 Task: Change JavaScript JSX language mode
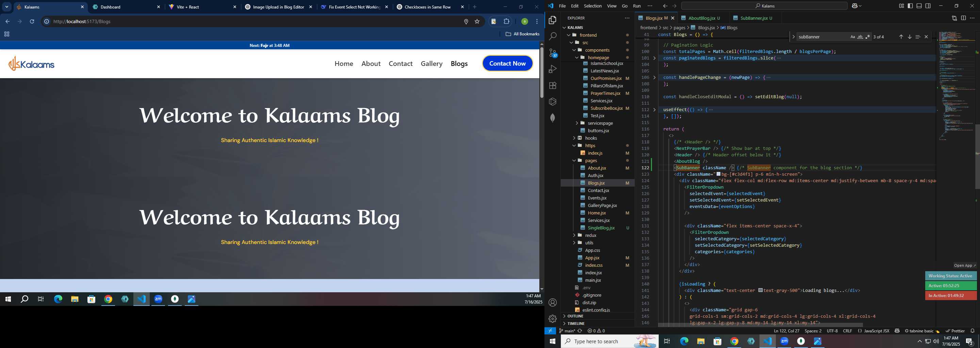pos(877,331)
